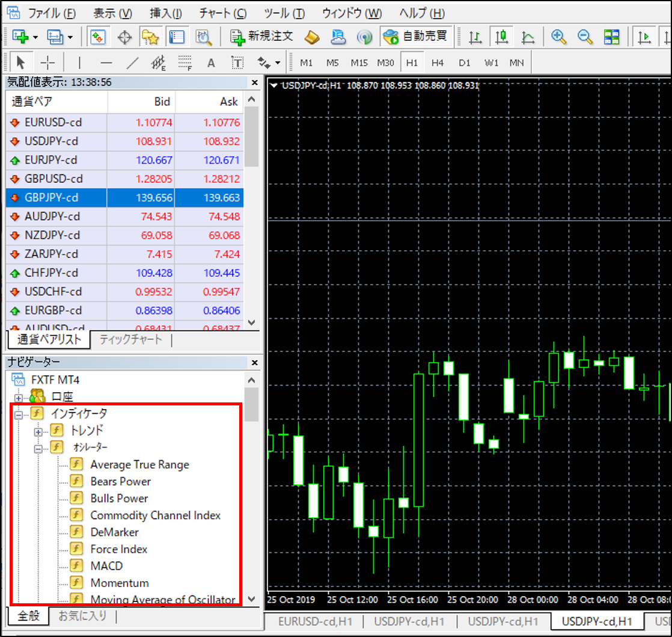Select the cursor arrow tool
Viewport: 672px width, 637px height.
tap(20, 63)
